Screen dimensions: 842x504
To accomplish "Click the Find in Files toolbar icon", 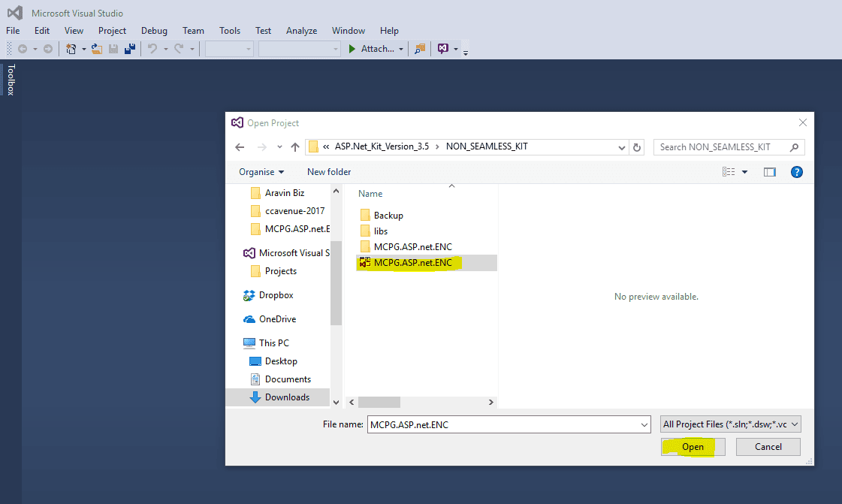I will point(420,49).
